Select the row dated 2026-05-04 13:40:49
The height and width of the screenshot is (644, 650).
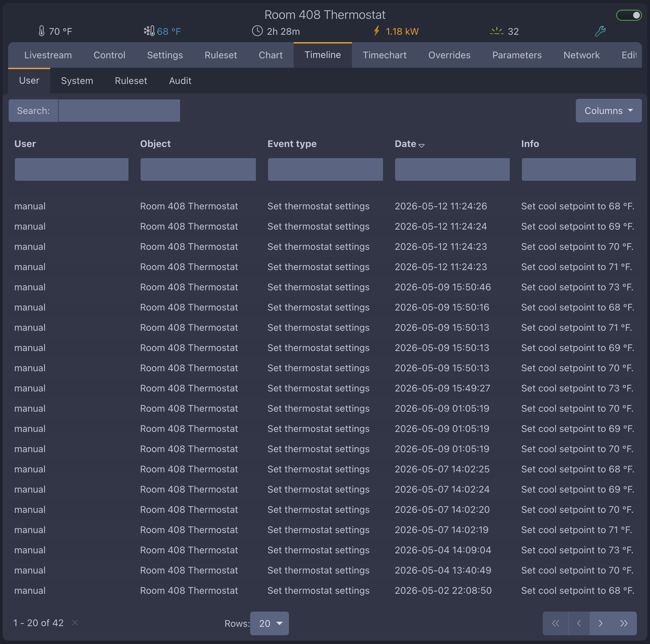click(325, 570)
